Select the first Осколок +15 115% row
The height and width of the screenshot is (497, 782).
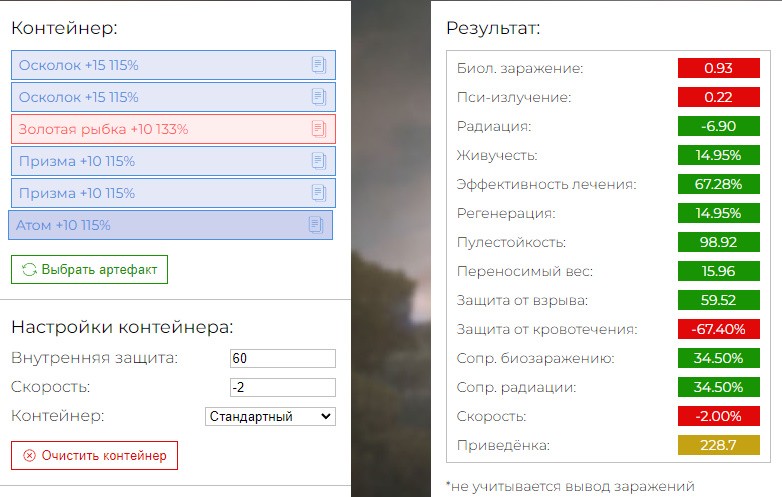pos(173,65)
